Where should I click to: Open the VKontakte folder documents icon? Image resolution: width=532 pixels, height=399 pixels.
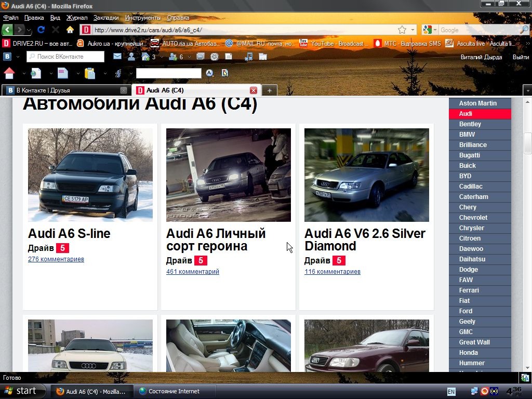[x=262, y=57]
